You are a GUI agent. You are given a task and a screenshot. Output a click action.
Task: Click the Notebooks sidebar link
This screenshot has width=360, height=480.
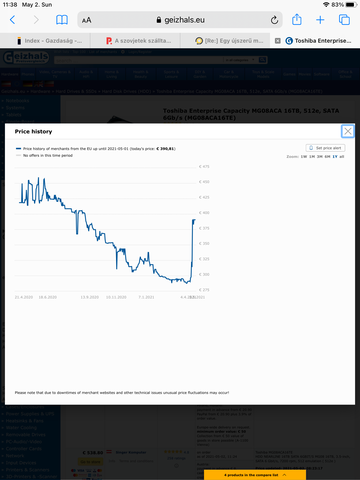(x=17, y=100)
